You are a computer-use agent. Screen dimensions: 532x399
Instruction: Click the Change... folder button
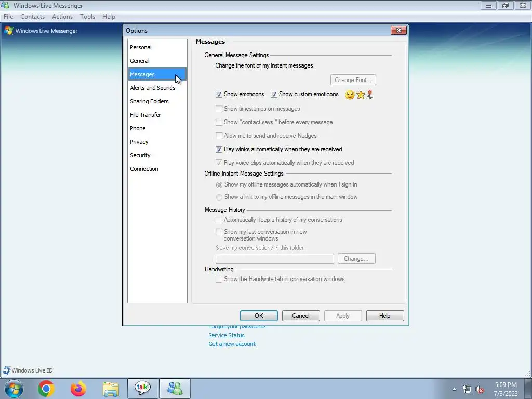click(356, 259)
